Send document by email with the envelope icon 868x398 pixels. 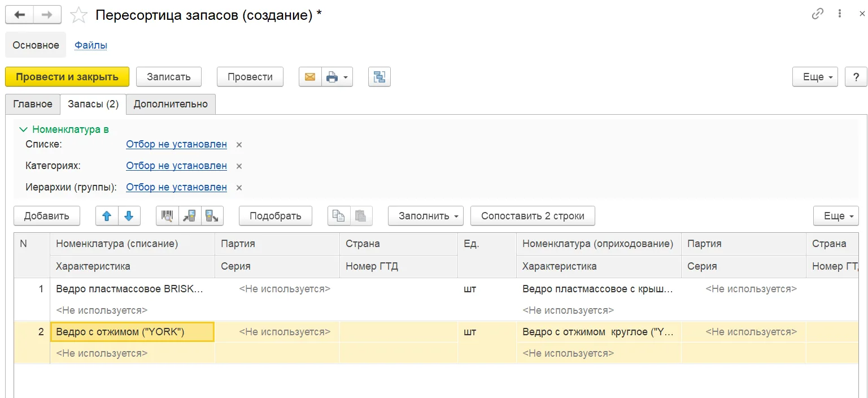click(310, 77)
